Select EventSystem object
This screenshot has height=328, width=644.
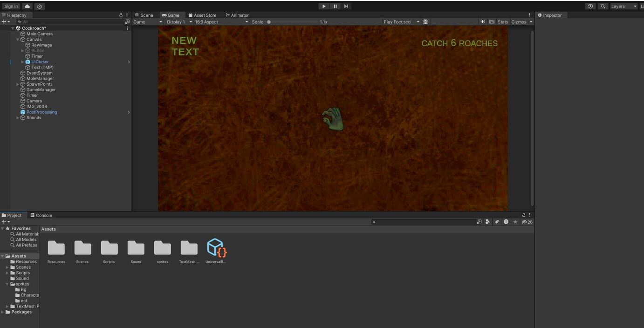pyautogui.click(x=39, y=73)
